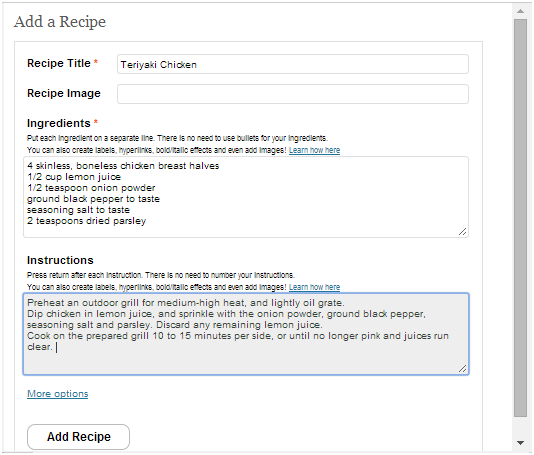Image resolution: width=534 pixels, height=455 pixels.
Task: Click inside the Ingredients text area
Action: click(246, 197)
